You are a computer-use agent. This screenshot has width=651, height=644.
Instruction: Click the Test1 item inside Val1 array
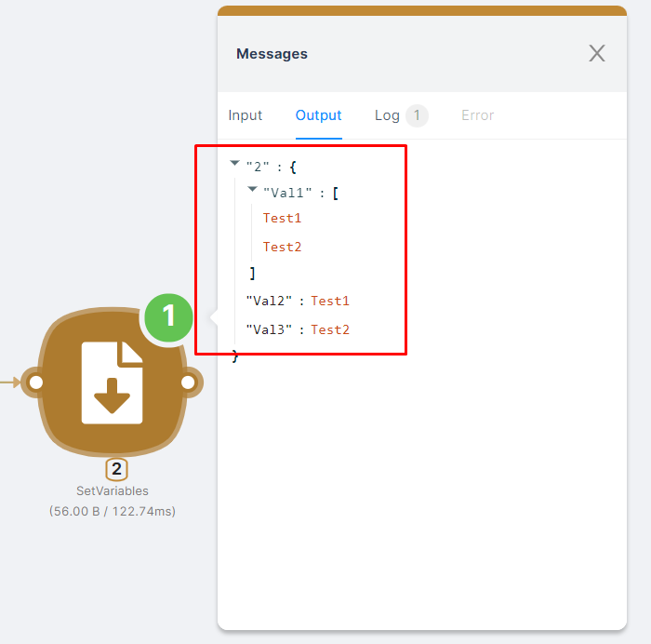pyautogui.click(x=282, y=219)
